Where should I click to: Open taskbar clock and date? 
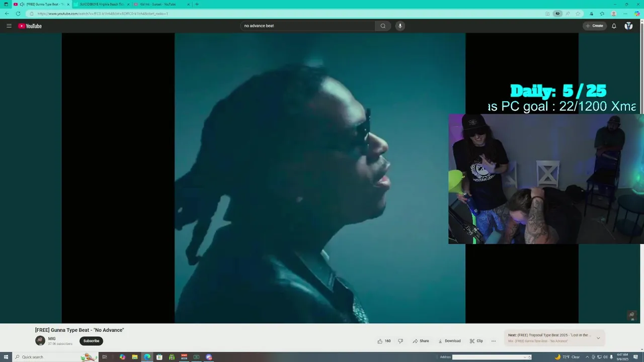622,357
